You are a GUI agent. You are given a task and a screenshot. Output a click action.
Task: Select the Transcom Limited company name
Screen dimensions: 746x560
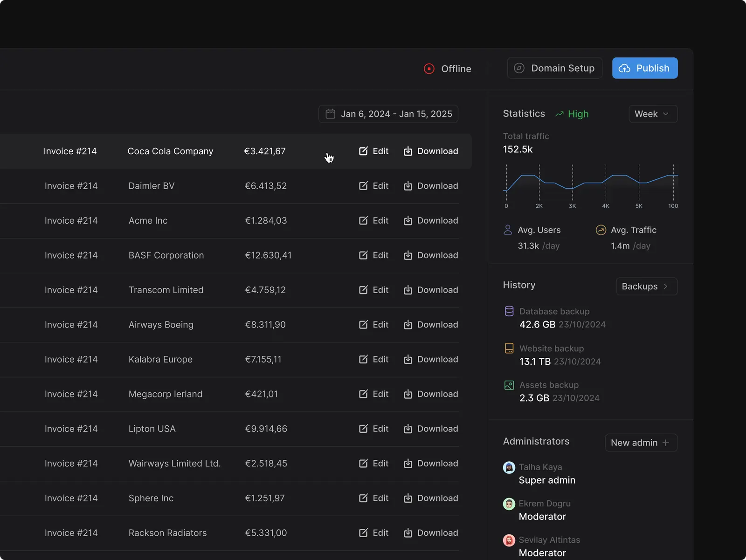pos(166,290)
